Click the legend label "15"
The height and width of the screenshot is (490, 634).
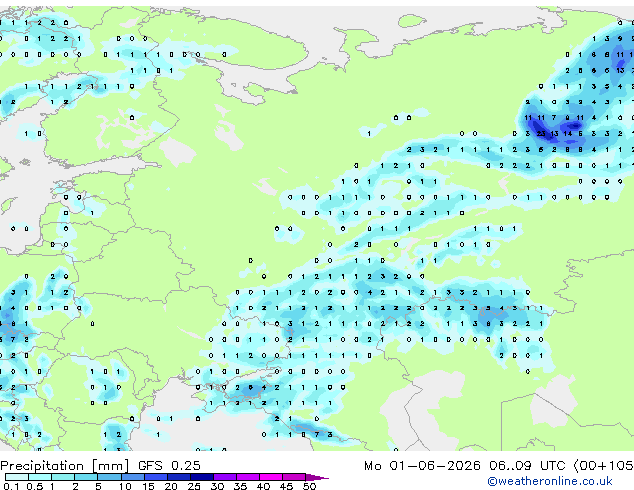click(148, 486)
